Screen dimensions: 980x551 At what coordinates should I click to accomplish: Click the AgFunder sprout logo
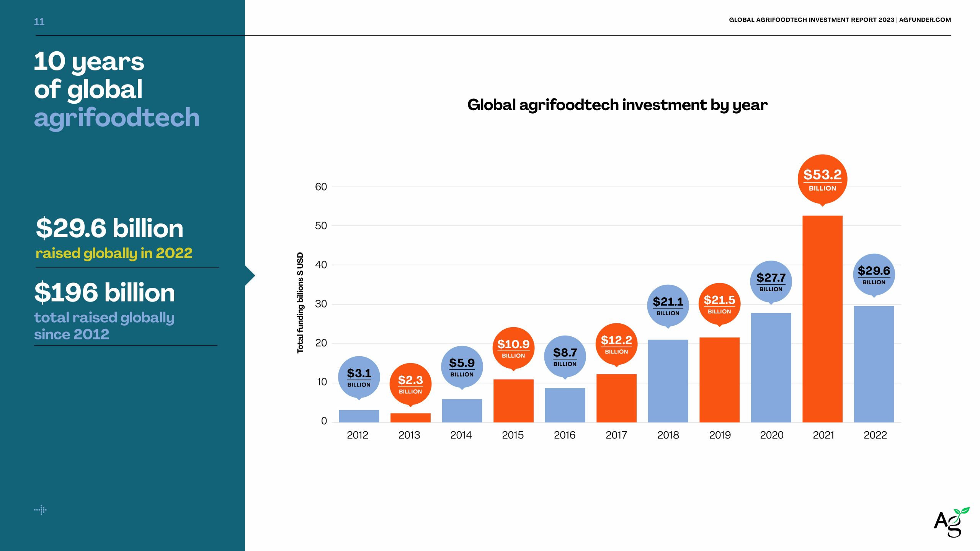pyautogui.click(x=951, y=522)
